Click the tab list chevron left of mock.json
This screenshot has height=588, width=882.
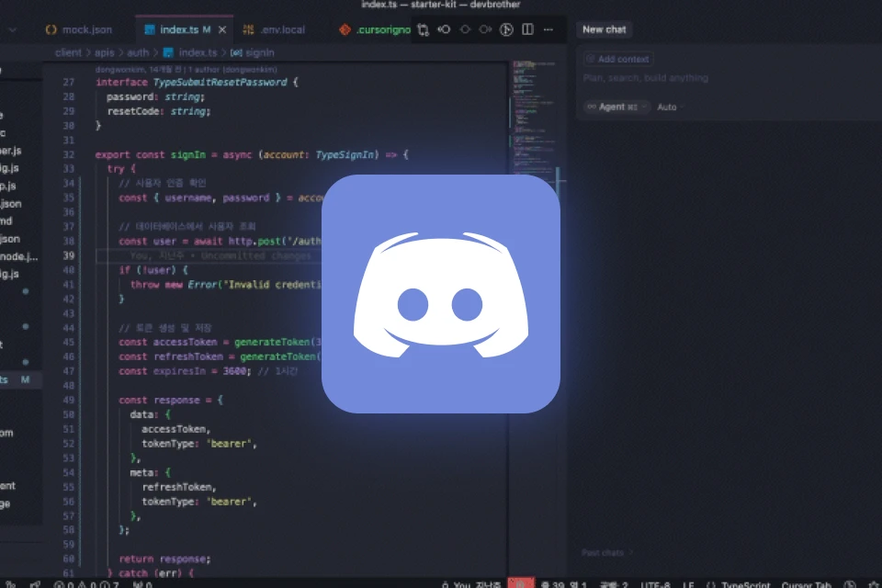pyautogui.click(x=12, y=29)
